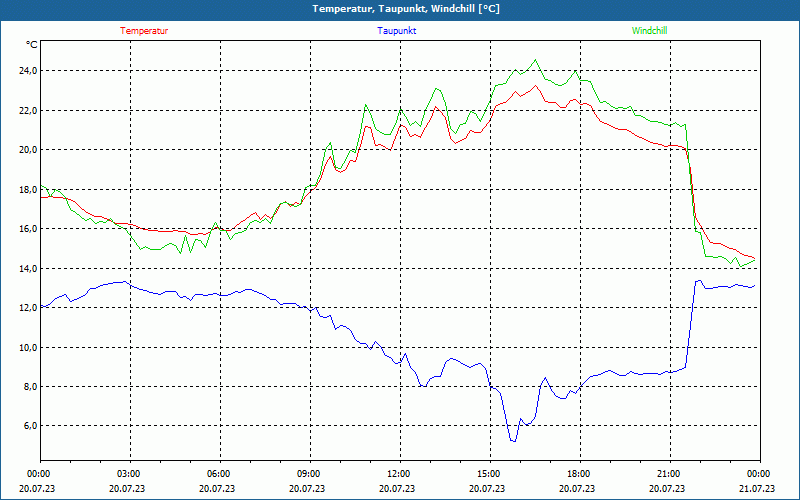The height and width of the screenshot is (500, 800).
Task: Click the '09:00' time axis label
Action: 310,474
